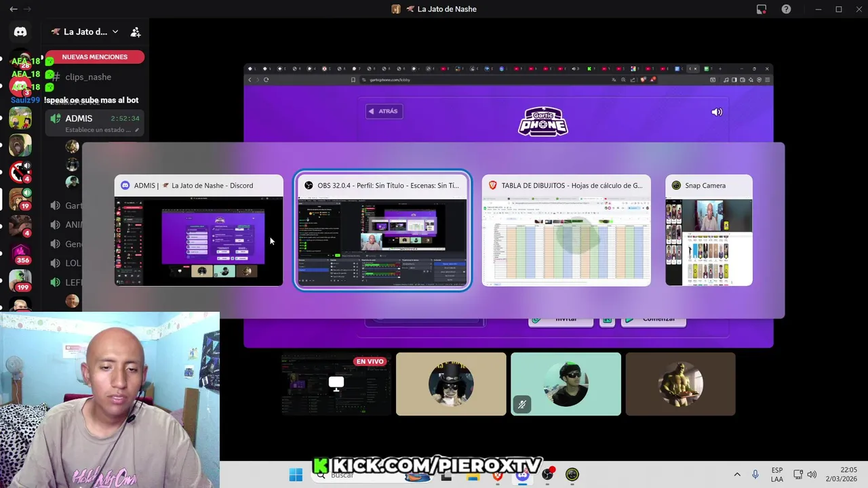Open the server icon showing badge 19

(x=20, y=199)
